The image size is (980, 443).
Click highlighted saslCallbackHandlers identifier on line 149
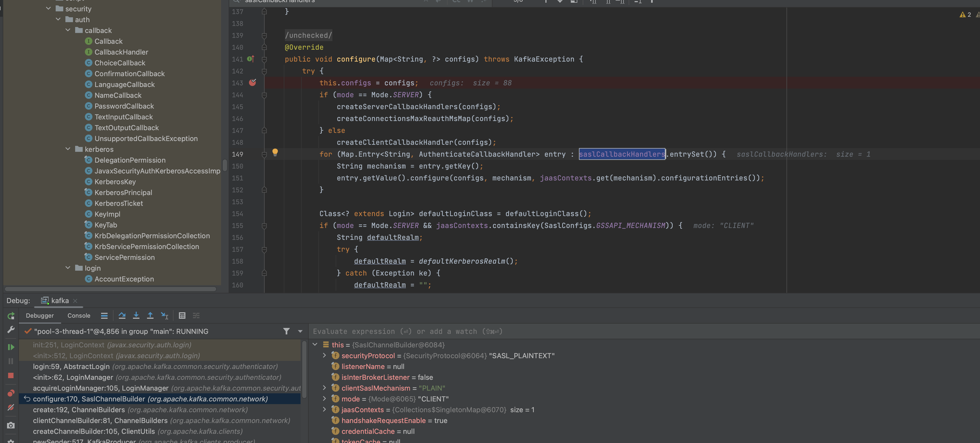622,154
